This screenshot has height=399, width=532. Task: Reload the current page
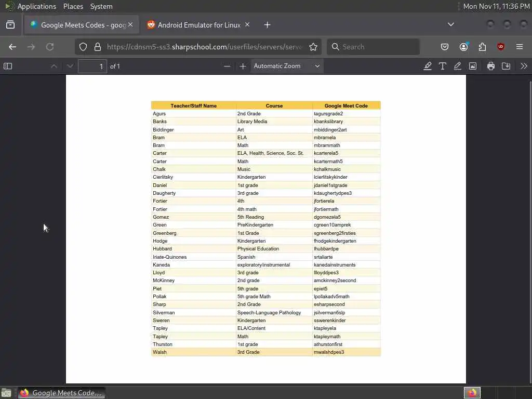point(50,47)
